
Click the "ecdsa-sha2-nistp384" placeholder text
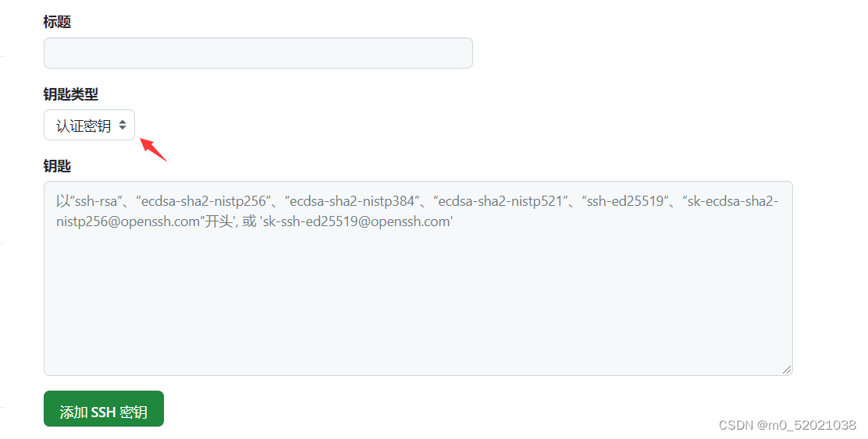click(351, 201)
